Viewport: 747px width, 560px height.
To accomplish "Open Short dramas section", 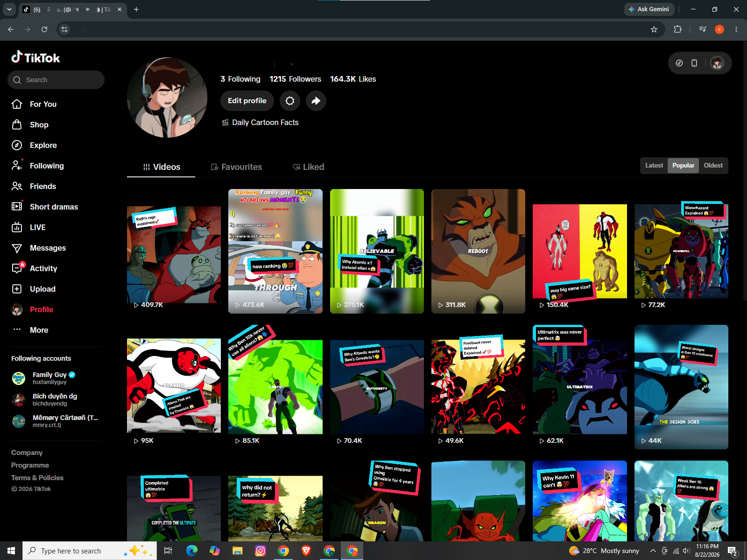I will pos(45,207).
